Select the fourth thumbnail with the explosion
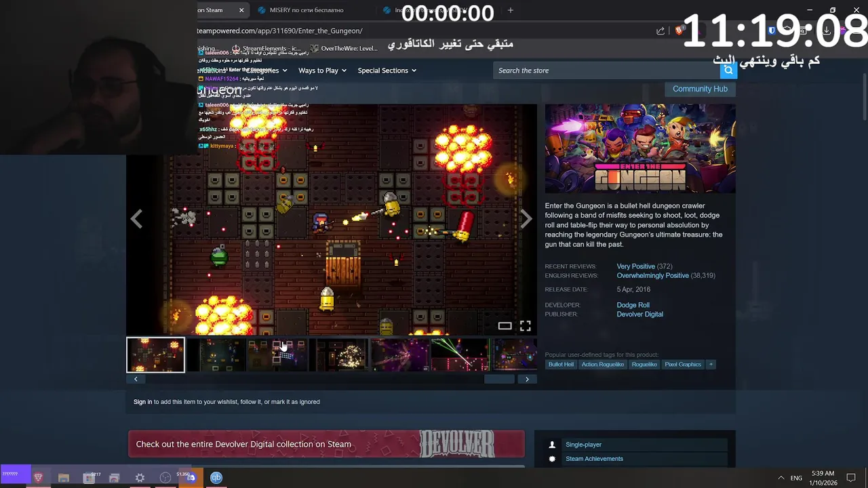The width and height of the screenshot is (868, 488). pyautogui.click(x=338, y=355)
